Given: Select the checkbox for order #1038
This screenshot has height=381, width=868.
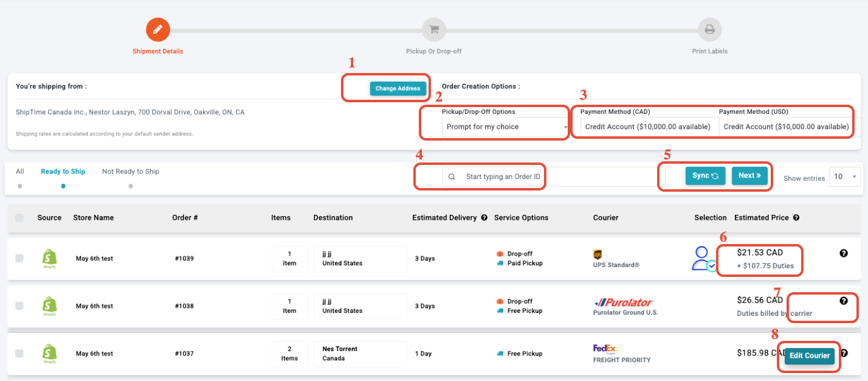Looking at the screenshot, I should tap(19, 306).
